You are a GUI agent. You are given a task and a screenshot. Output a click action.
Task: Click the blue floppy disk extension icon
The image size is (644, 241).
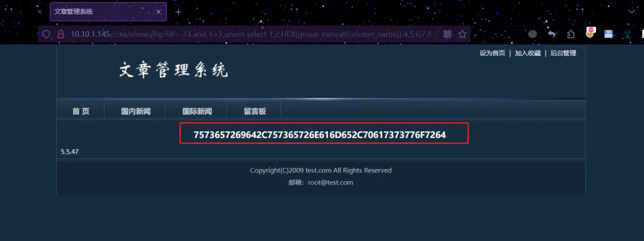click(608, 34)
